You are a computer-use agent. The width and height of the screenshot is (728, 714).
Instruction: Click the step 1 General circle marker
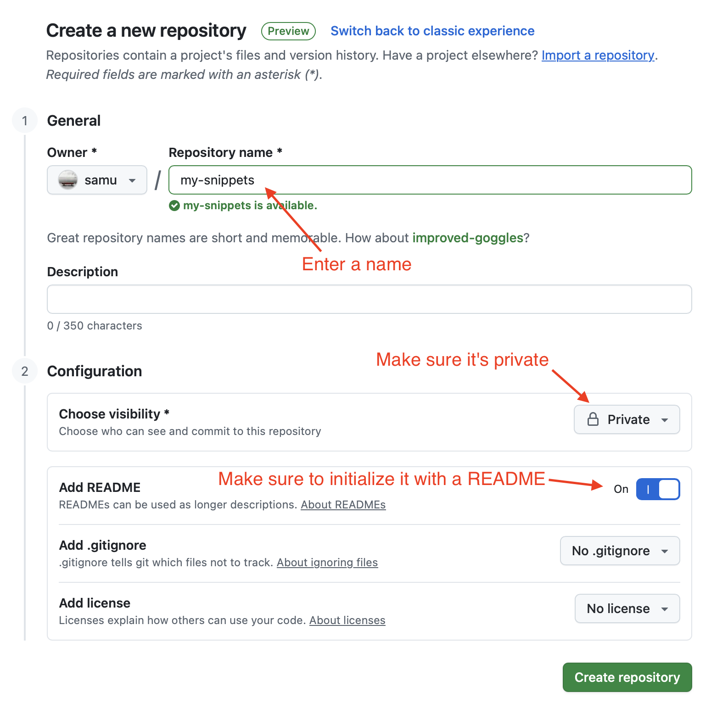click(25, 121)
